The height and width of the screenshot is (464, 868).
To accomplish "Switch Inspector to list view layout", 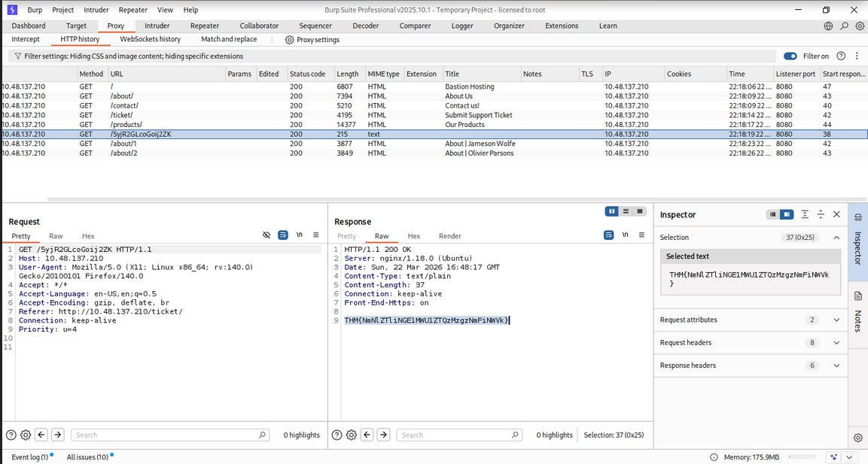I will 773,214.
